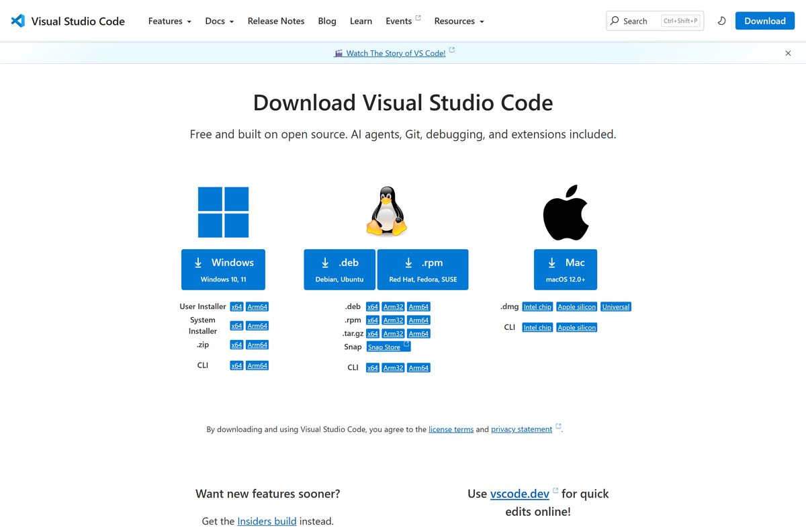The image size is (806, 532).
Task: Open the vscode.dev link
Action: pos(520,494)
